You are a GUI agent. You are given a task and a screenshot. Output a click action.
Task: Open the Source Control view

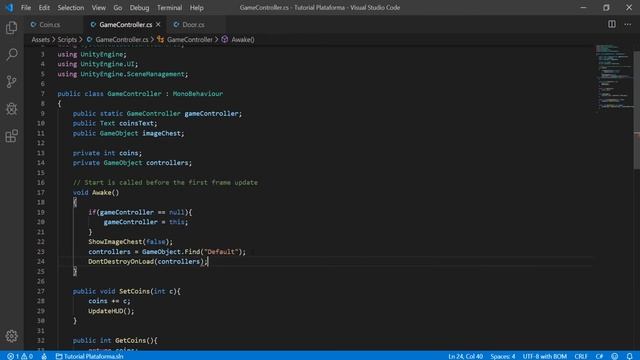click(11, 82)
